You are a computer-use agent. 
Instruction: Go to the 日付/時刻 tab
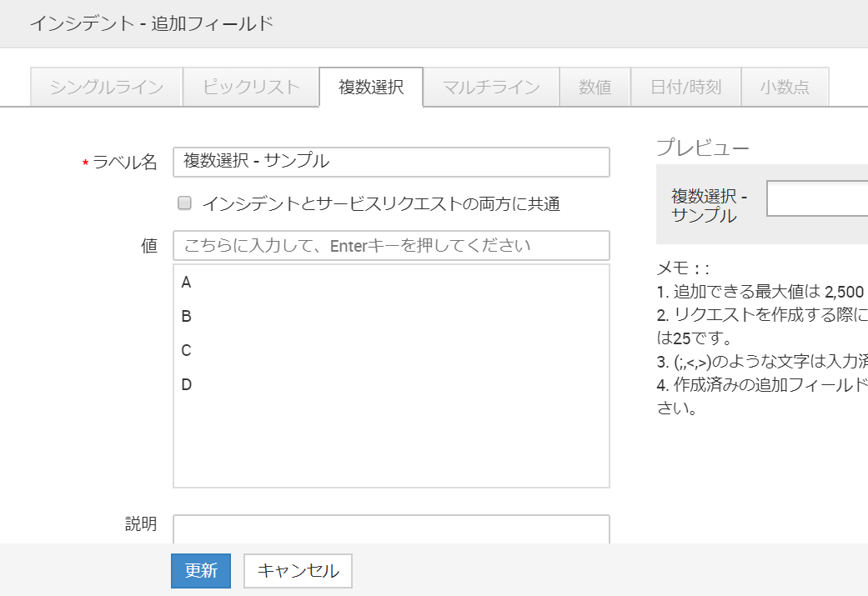click(686, 87)
